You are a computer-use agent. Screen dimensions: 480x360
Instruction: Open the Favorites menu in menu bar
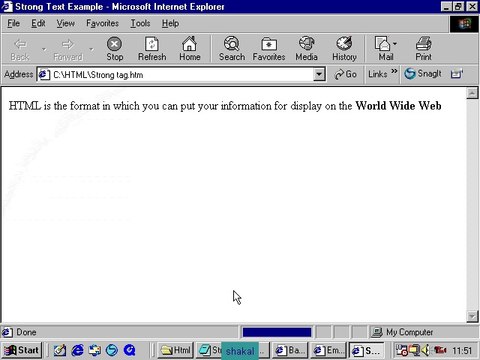(x=102, y=23)
